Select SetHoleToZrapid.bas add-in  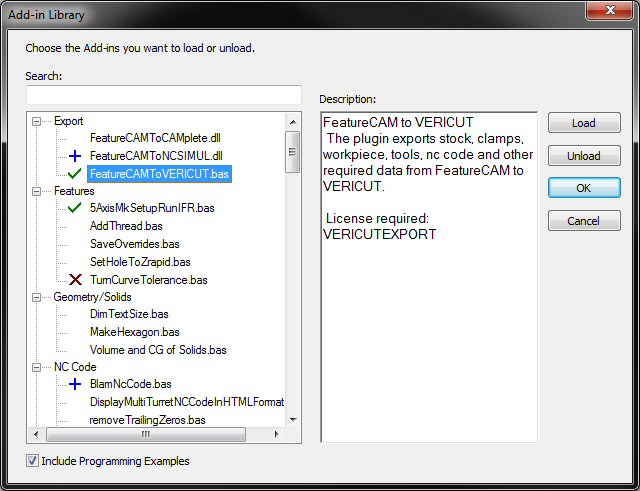(140, 262)
